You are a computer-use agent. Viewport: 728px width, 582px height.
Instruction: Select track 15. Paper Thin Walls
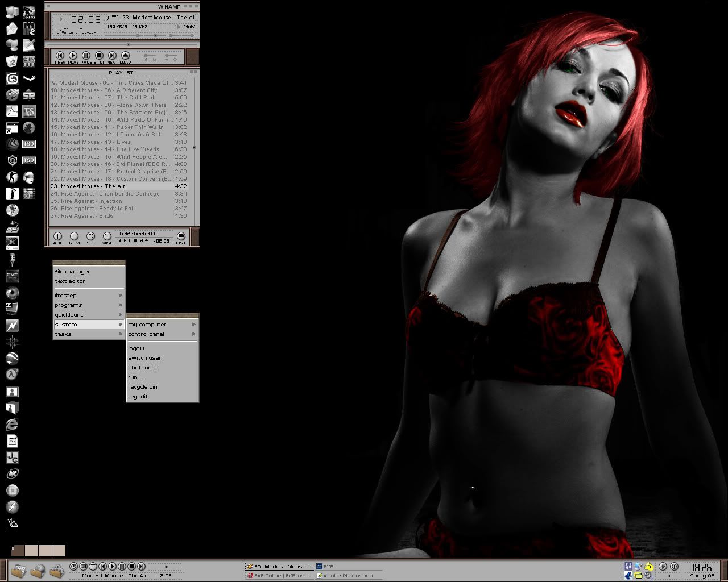(x=119, y=127)
